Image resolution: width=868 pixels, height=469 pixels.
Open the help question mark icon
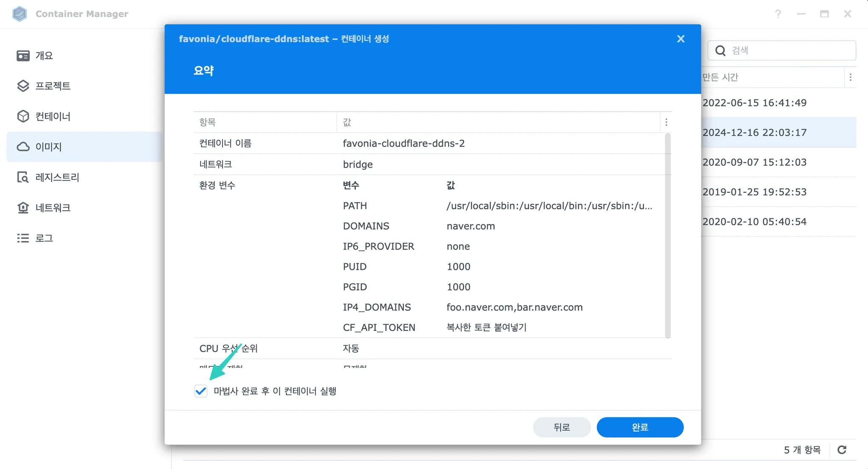click(x=778, y=14)
